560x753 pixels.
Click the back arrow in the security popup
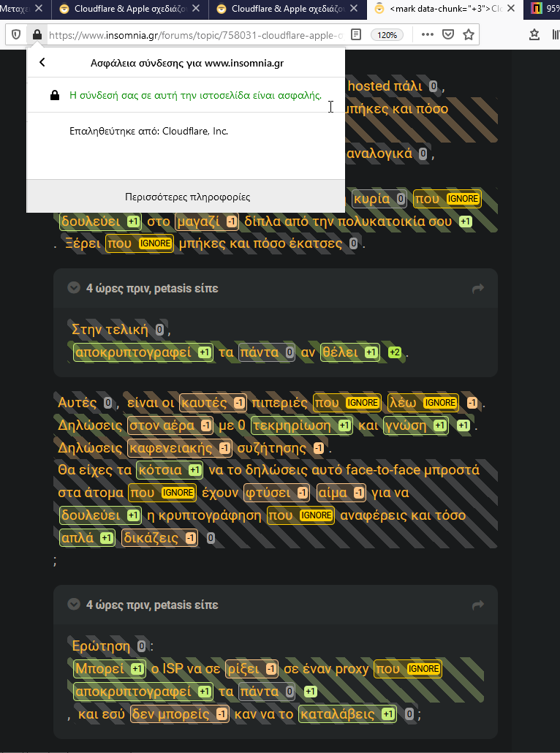tap(42, 62)
